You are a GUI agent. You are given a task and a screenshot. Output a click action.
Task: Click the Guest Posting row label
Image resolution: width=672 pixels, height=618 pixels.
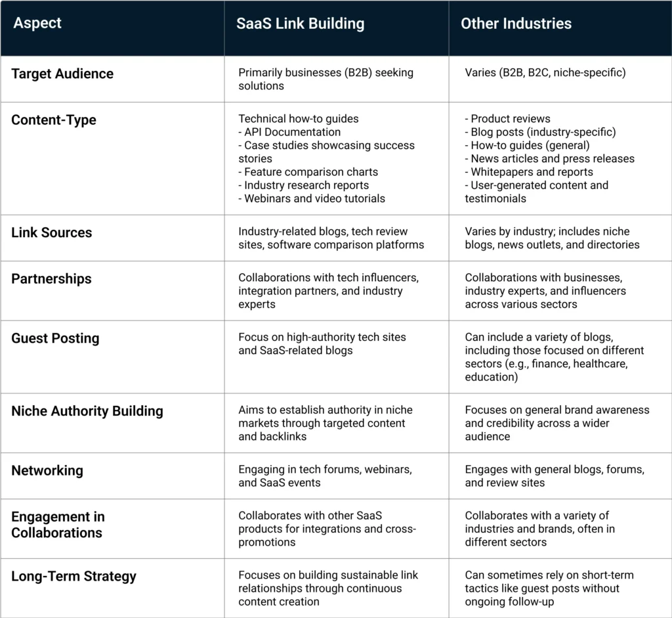click(55, 338)
